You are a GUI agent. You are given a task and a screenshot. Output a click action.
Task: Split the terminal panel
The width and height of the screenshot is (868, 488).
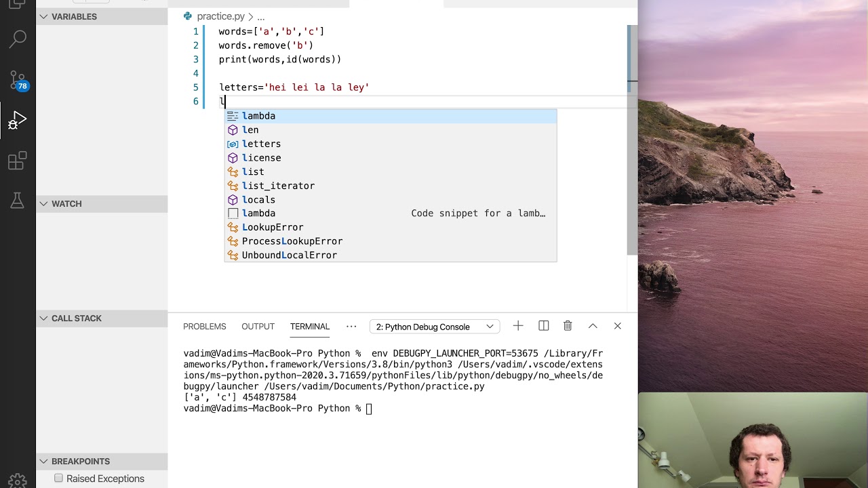pyautogui.click(x=543, y=326)
